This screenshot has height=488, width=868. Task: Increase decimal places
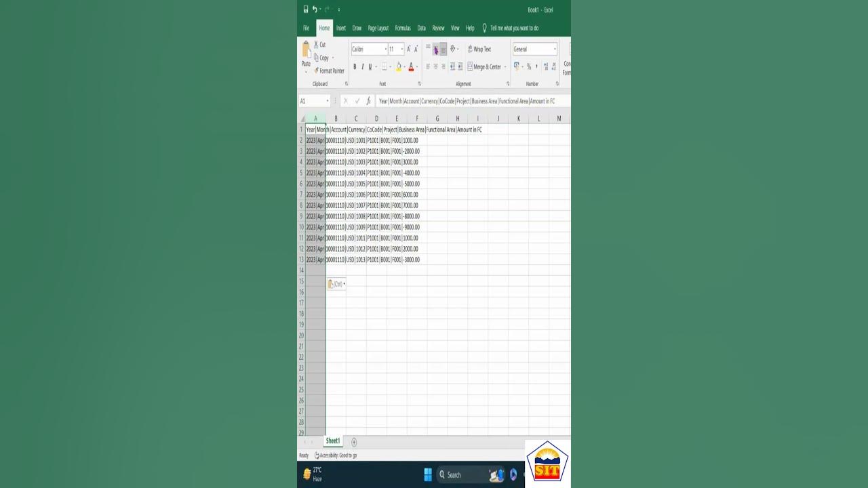[x=546, y=66]
